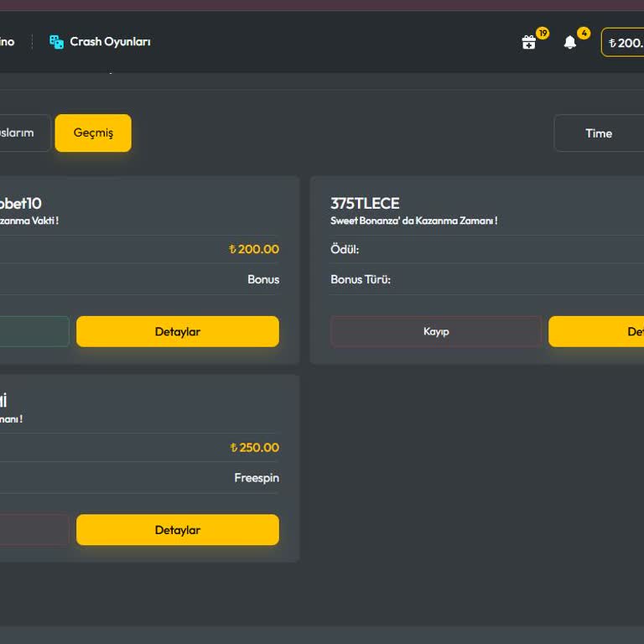
Task: Click red outlined button on Freespin card
Action: pyautogui.click(x=34, y=530)
